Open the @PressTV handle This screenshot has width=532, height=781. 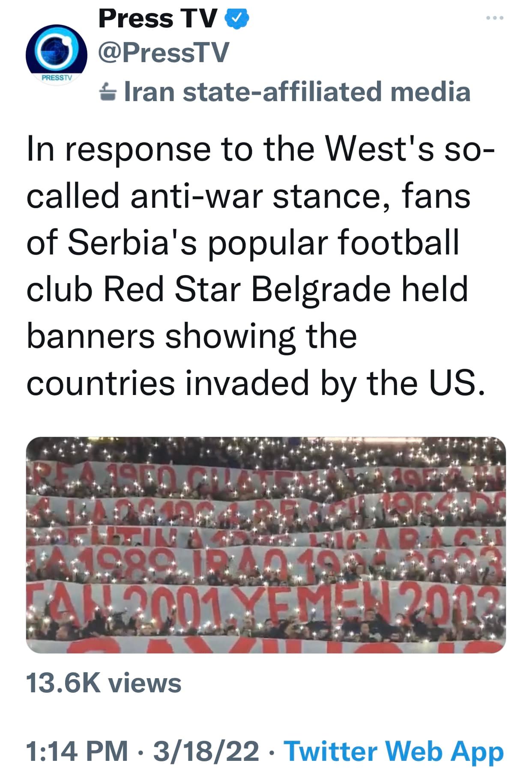(x=164, y=53)
